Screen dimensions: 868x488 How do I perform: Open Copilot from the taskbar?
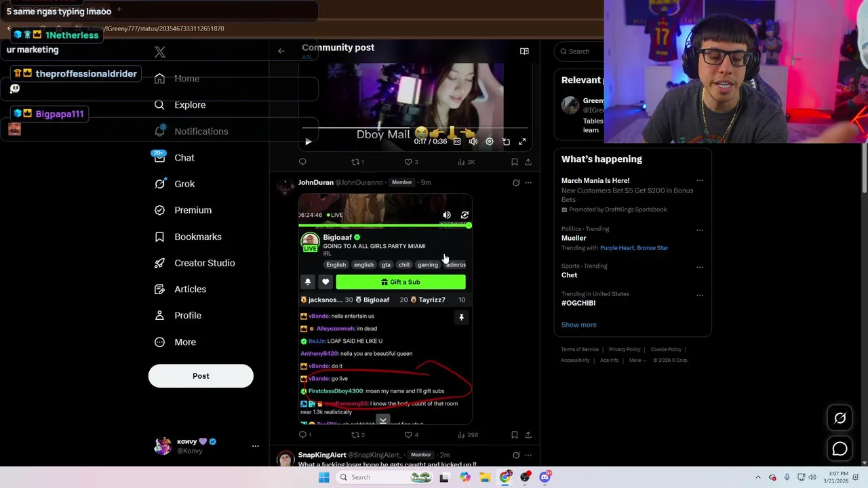465,477
